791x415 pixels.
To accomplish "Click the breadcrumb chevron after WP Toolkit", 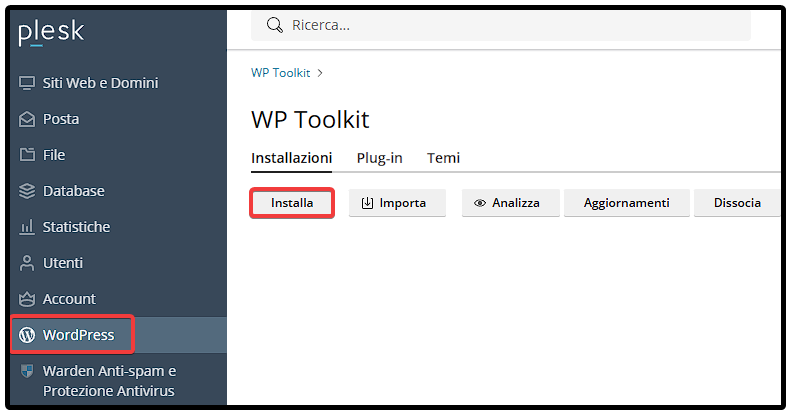I will point(320,73).
